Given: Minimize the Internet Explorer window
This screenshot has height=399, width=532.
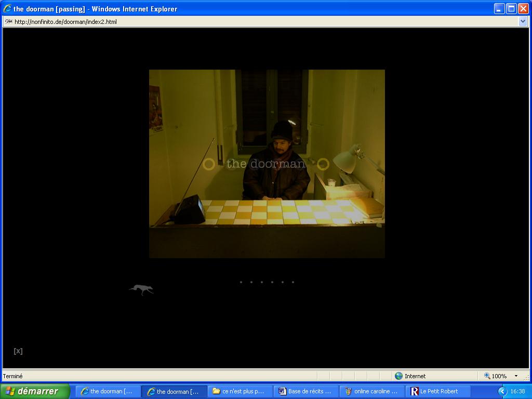Looking at the screenshot, I should 499,8.
